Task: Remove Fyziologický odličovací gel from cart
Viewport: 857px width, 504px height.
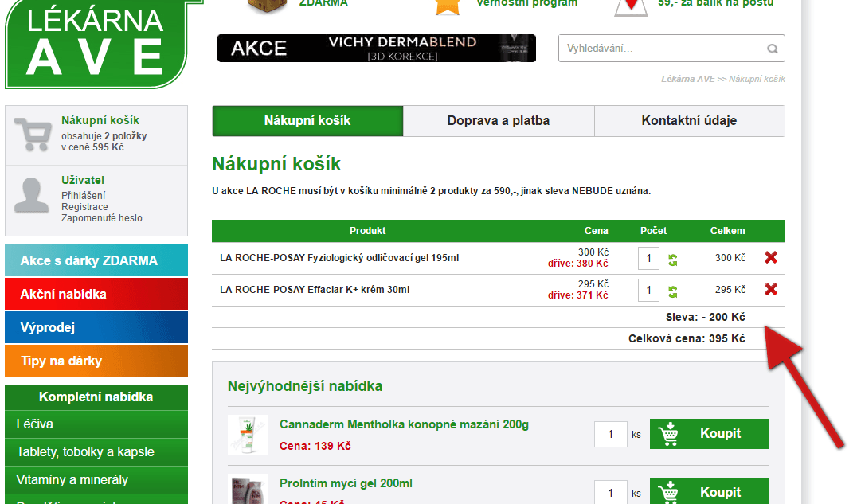Action: 771,257
